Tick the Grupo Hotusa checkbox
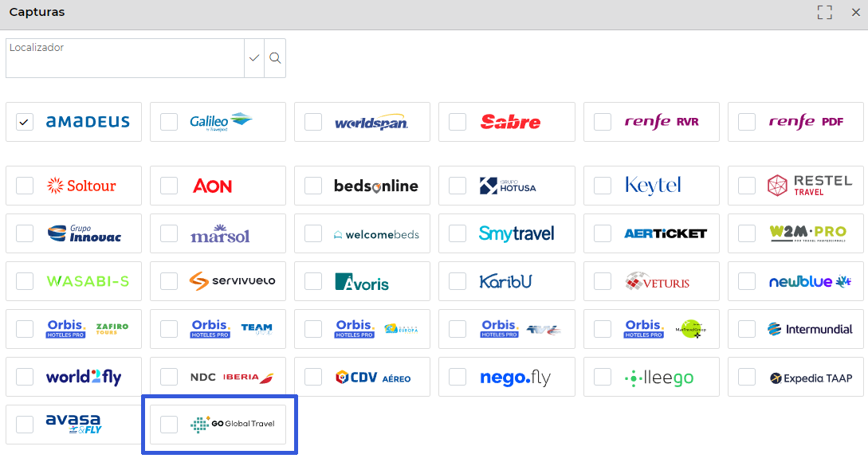 tap(458, 186)
